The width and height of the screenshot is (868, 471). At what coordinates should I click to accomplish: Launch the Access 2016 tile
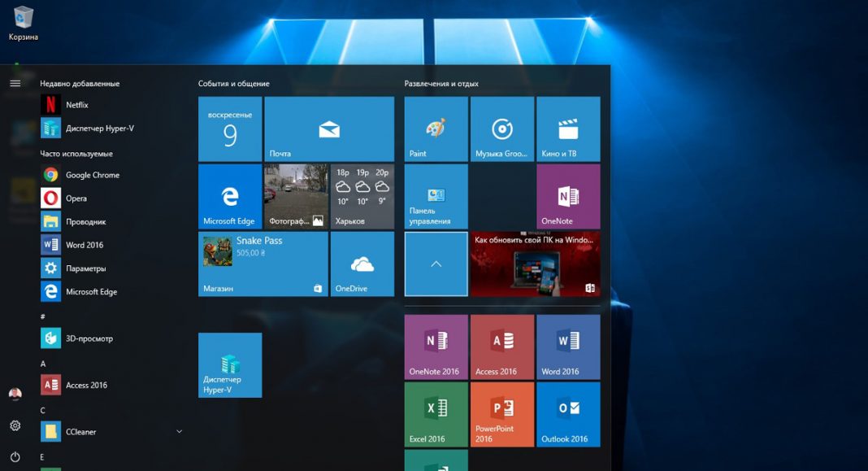[x=502, y=347]
